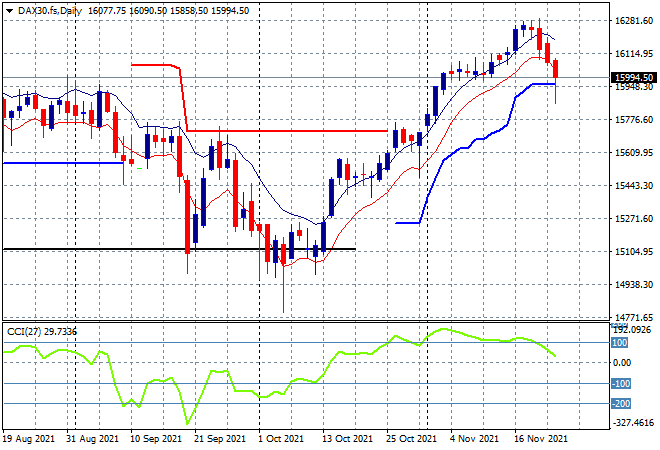This screenshot has width=660, height=450.
Task: Click the 21 Sep 2021 date label
Action: (x=220, y=438)
